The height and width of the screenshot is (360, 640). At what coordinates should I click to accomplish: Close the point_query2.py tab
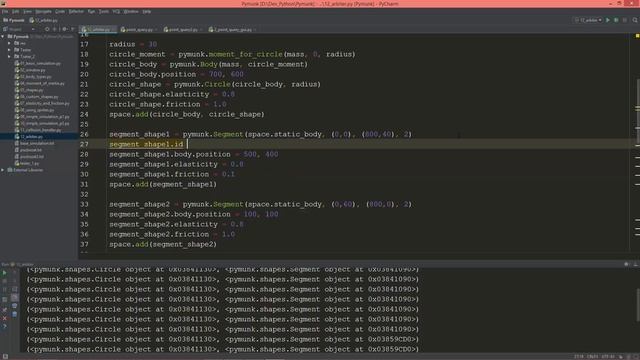click(x=201, y=29)
